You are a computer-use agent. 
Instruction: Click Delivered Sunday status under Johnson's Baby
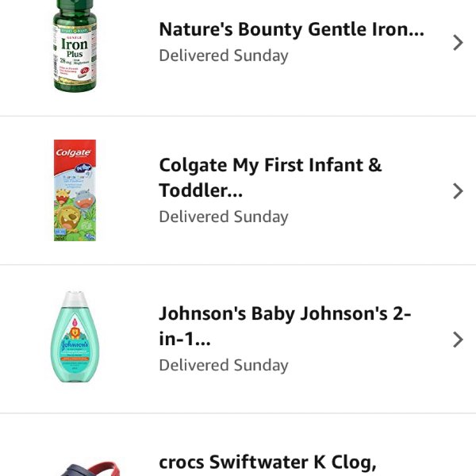(223, 365)
